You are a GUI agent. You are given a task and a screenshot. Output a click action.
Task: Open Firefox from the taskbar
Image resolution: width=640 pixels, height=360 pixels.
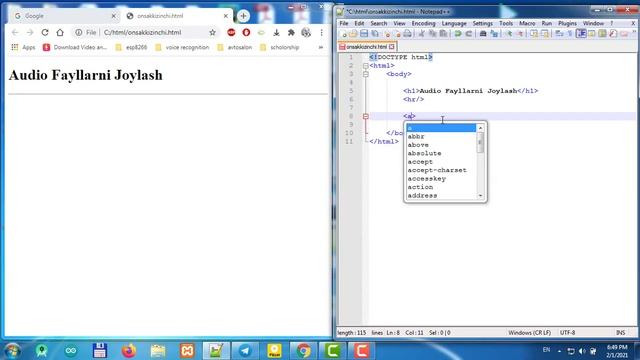(x=129, y=351)
